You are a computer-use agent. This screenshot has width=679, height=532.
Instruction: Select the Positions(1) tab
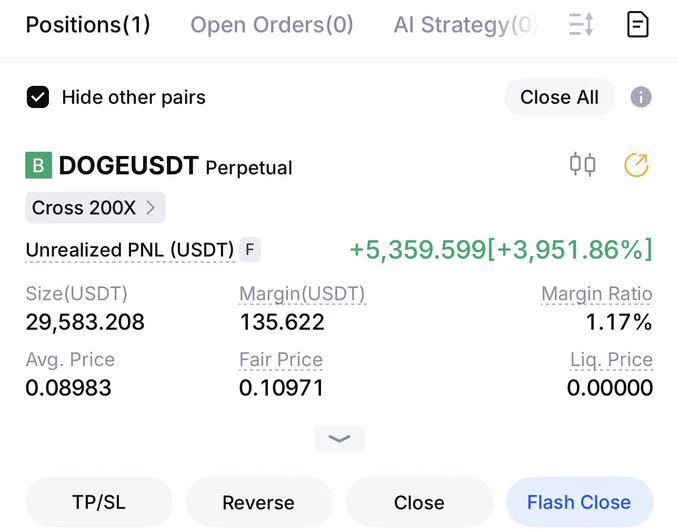[88, 25]
